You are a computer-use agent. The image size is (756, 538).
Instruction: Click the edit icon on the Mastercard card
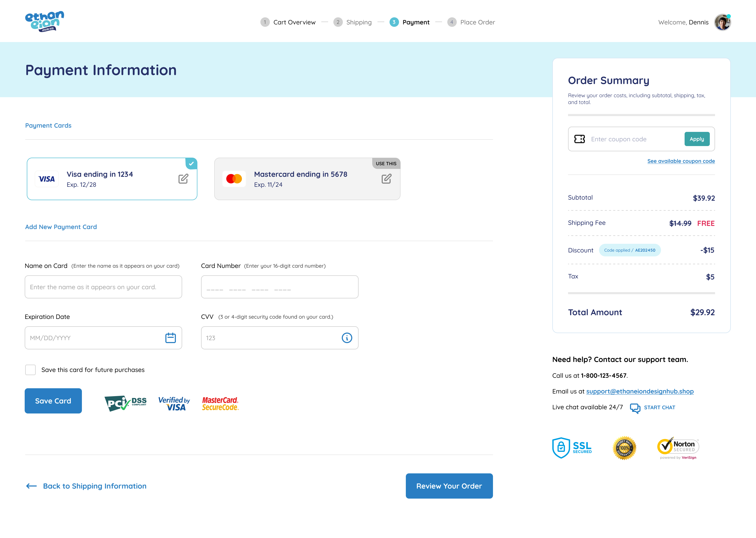pyautogui.click(x=386, y=179)
